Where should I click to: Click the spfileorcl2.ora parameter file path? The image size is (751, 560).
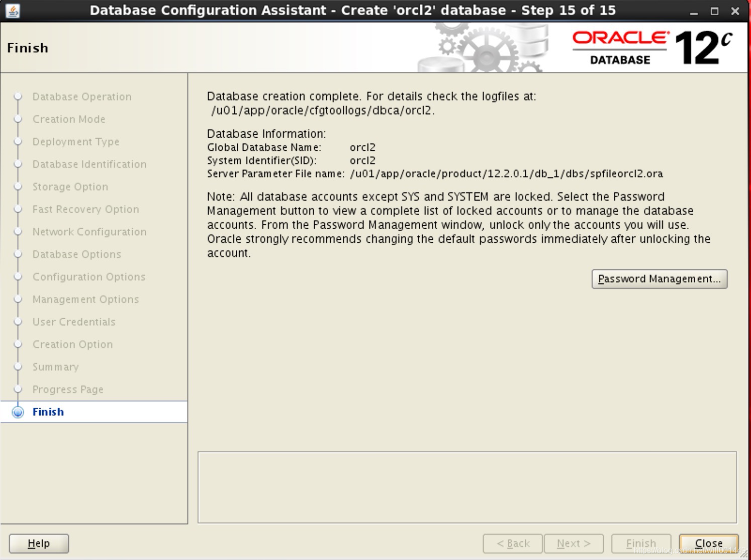tap(506, 174)
